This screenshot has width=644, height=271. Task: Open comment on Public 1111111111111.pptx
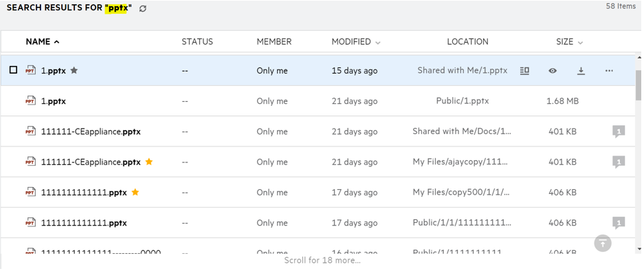(619, 223)
